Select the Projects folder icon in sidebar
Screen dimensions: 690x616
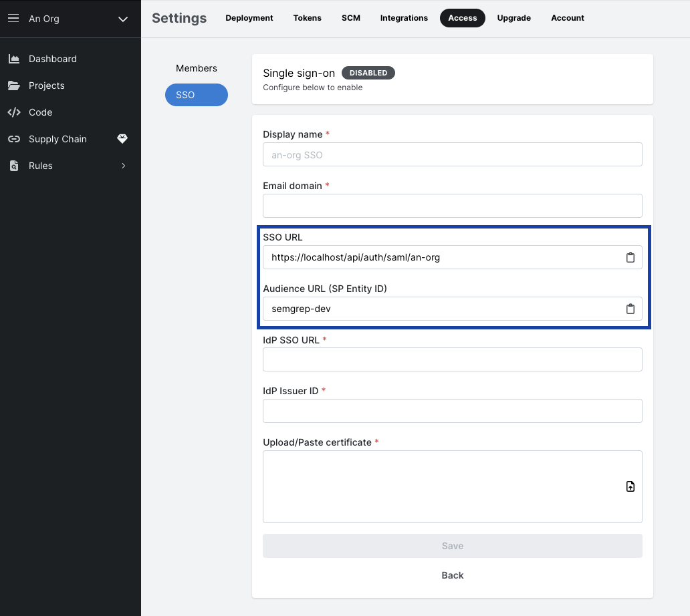[15, 86]
